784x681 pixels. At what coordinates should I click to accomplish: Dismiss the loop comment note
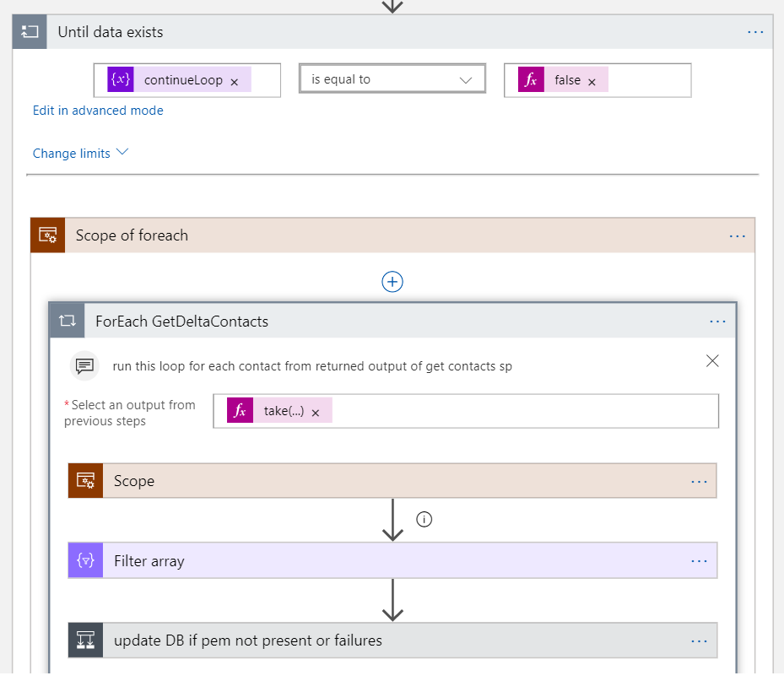pos(712,361)
